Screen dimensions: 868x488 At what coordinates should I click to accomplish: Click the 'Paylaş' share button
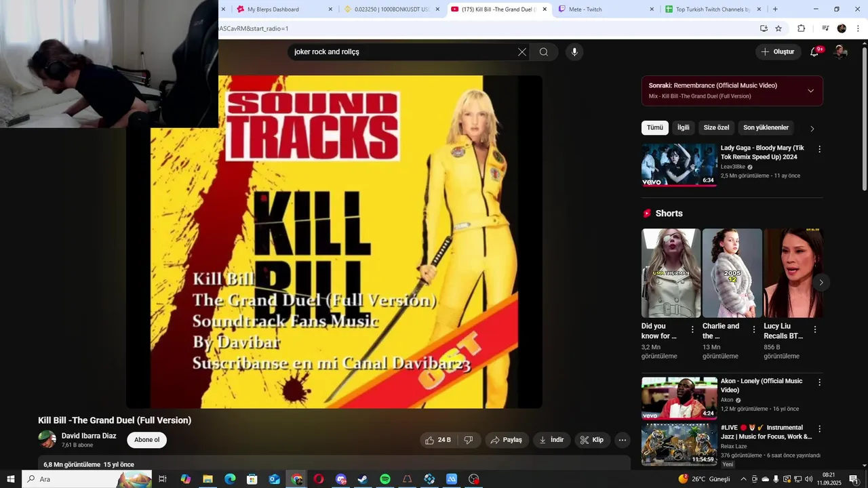point(506,440)
